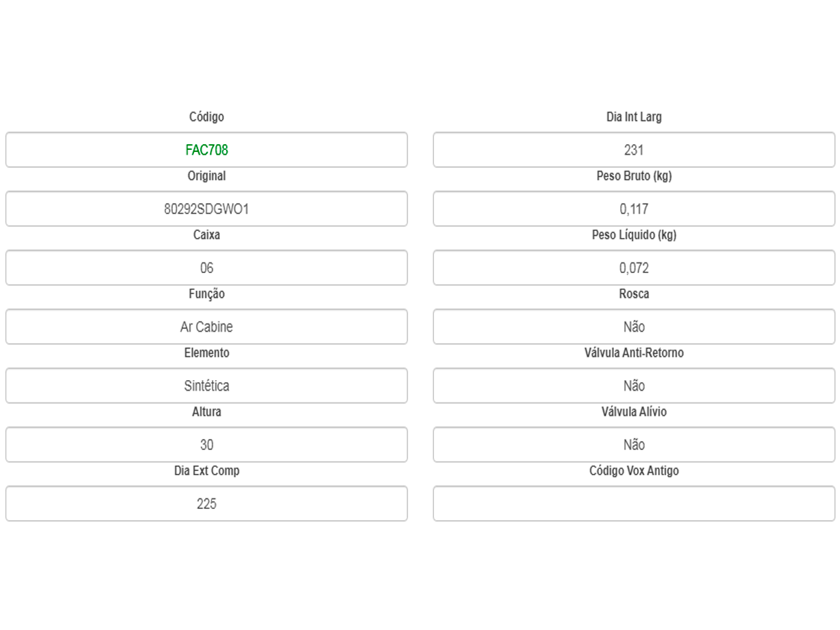Click the Válvula Anti-Retorno label
Image resolution: width=840 pixels, height=630 pixels.
coord(633,353)
